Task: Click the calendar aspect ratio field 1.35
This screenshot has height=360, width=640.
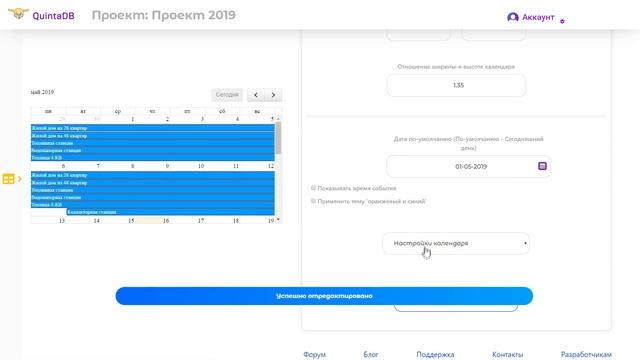Action: (456, 85)
